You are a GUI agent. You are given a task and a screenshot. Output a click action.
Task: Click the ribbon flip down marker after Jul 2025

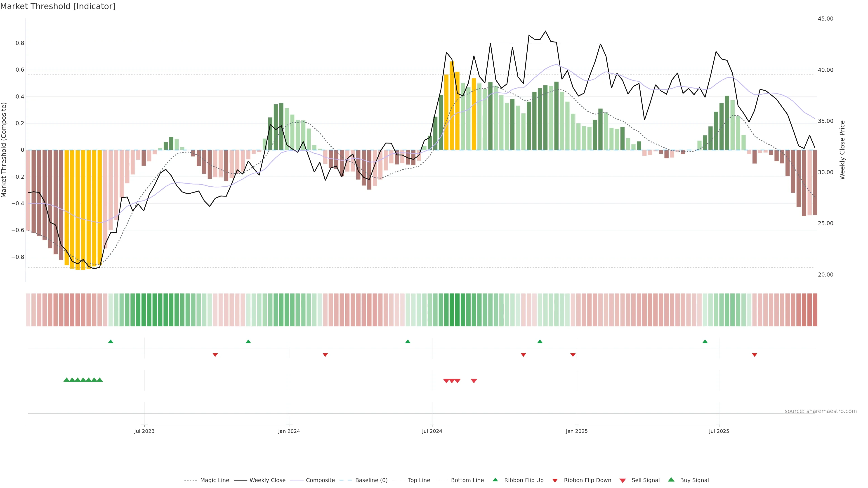755,355
